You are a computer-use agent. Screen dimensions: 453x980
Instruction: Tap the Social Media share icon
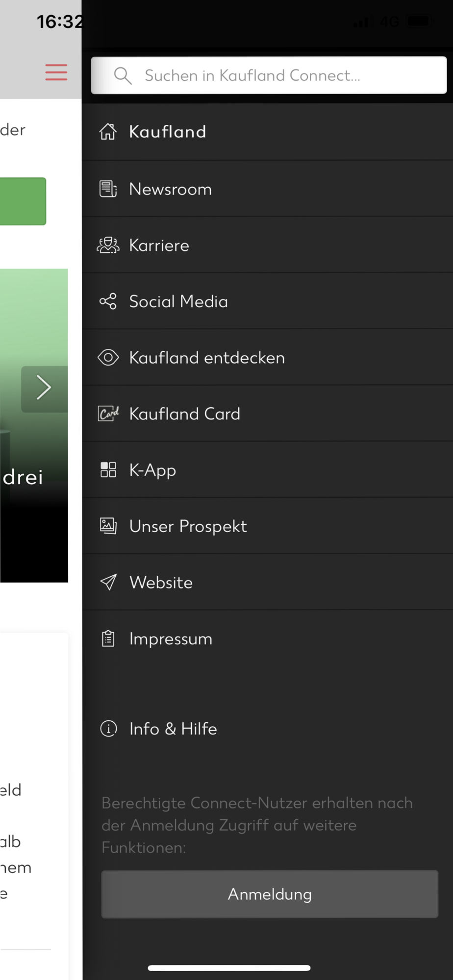pos(108,301)
